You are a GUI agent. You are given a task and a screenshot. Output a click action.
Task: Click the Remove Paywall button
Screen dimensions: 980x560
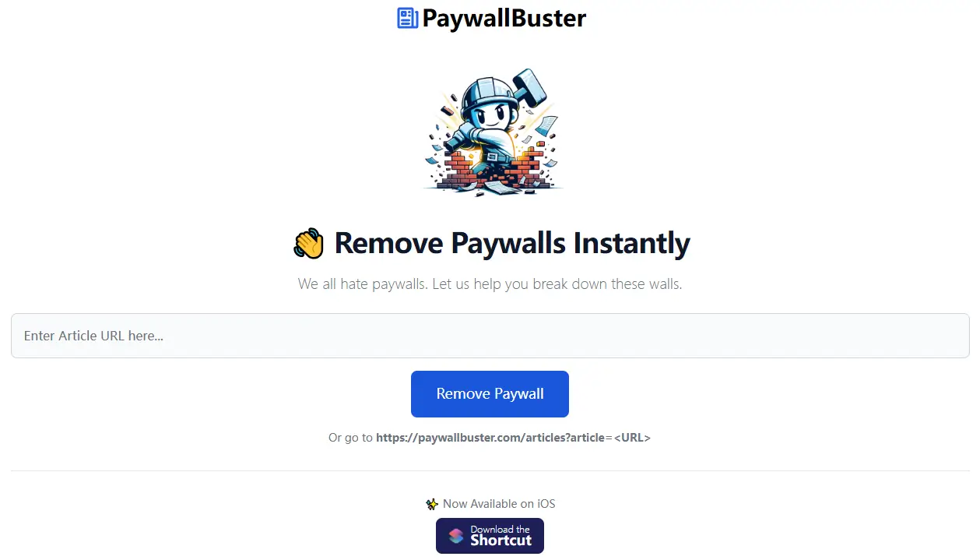pos(490,394)
